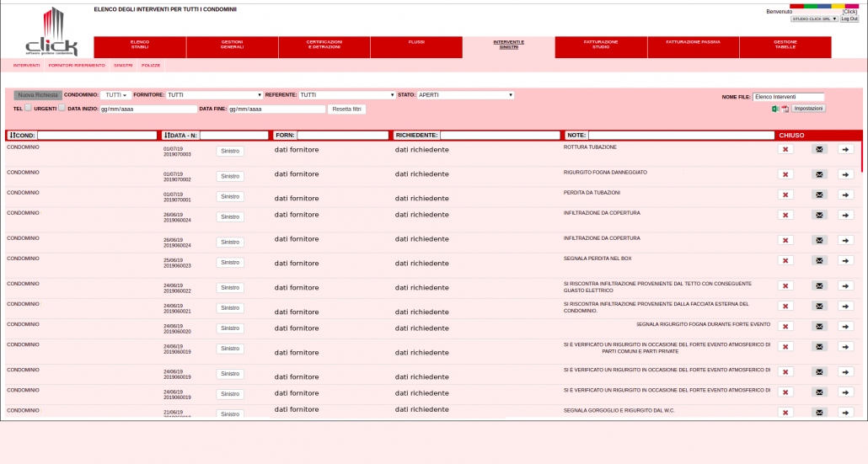Click Sinistro button for ROTTURA TUBAZIONE row

click(230, 151)
